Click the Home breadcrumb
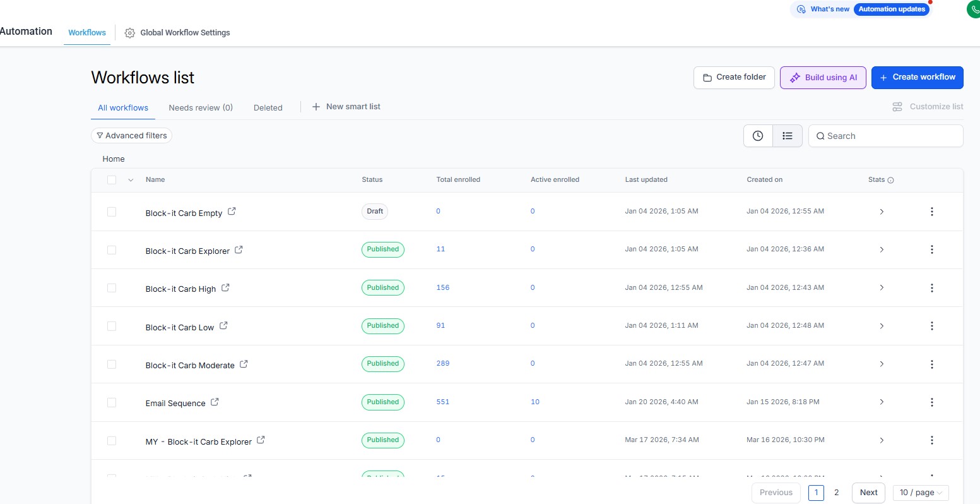980x504 pixels. coord(114,159)
